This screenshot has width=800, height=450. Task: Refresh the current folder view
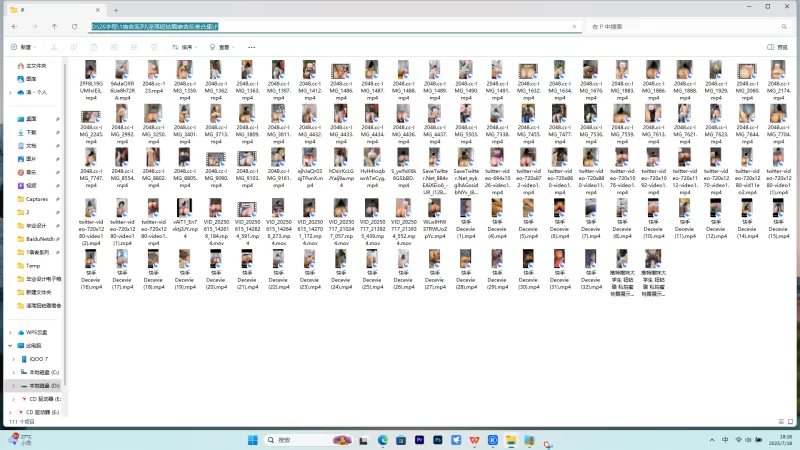pos(74,27)
